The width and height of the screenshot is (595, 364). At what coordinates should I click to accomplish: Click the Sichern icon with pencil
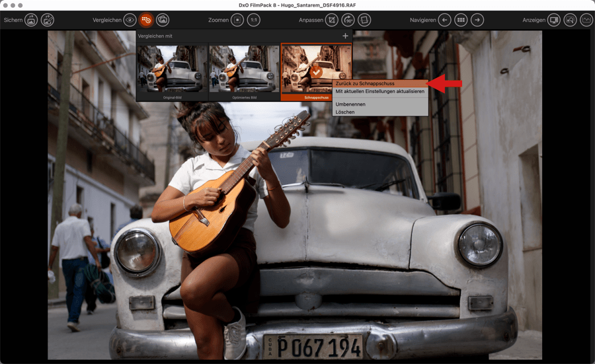(x=48, y=20)
